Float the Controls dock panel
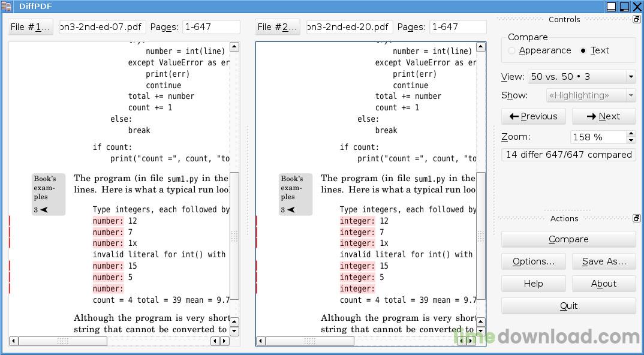This screenshot has width=644, height=355. pyautogui.click(x=637, y=19)
